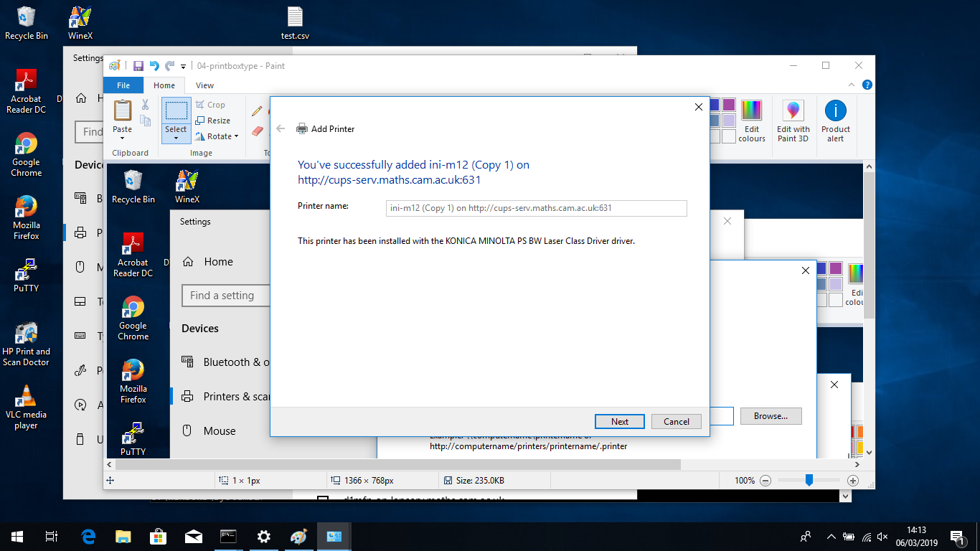980x551 pixels.
Task: Click Edit colours in the ribbon
Action: click(751, 121)
